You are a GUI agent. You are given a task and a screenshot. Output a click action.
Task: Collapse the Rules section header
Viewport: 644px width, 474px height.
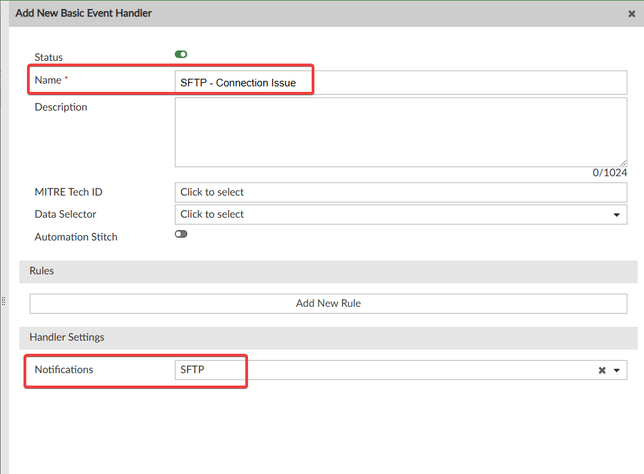coord(328,271)
